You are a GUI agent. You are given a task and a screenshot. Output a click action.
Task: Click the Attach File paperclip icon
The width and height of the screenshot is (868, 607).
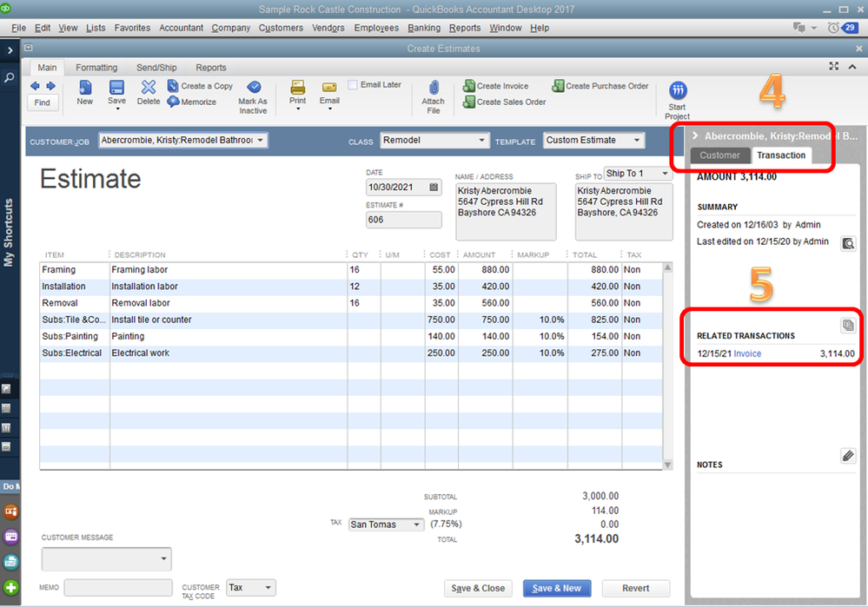click(x=433, y=89)
